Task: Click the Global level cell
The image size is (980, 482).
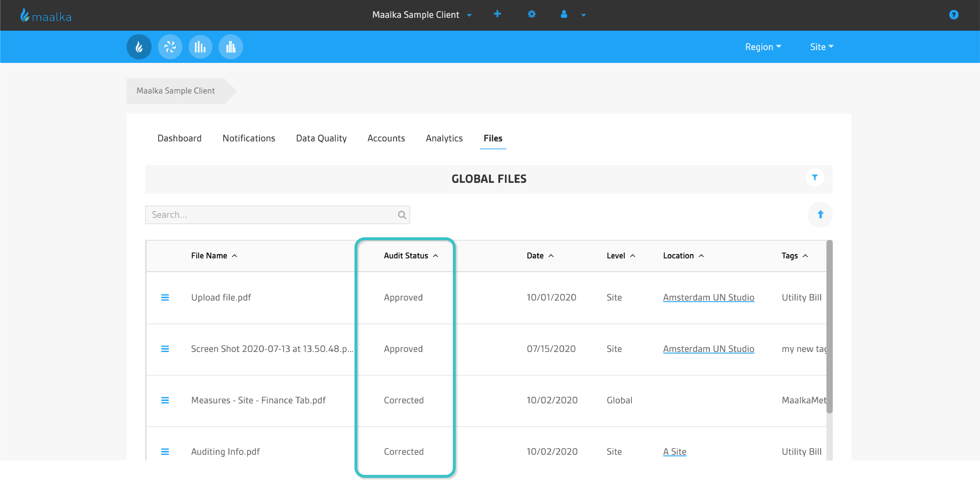Action: pos(619,400)
